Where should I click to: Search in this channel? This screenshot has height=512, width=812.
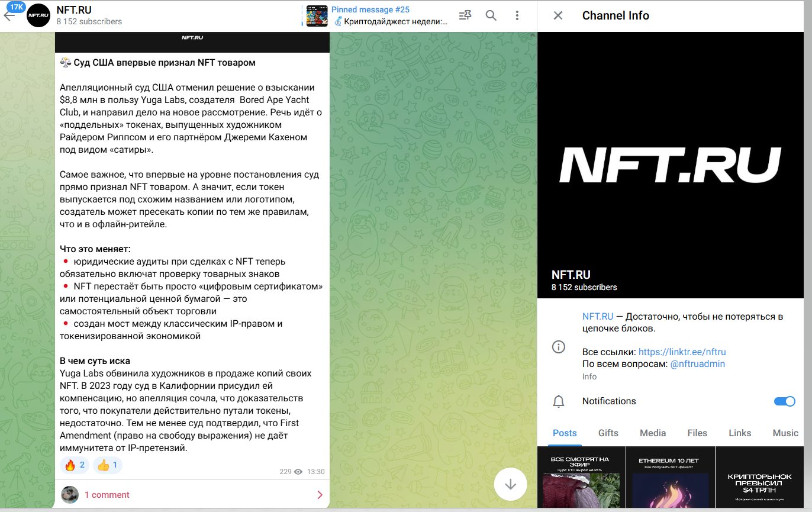pos(491,15)
